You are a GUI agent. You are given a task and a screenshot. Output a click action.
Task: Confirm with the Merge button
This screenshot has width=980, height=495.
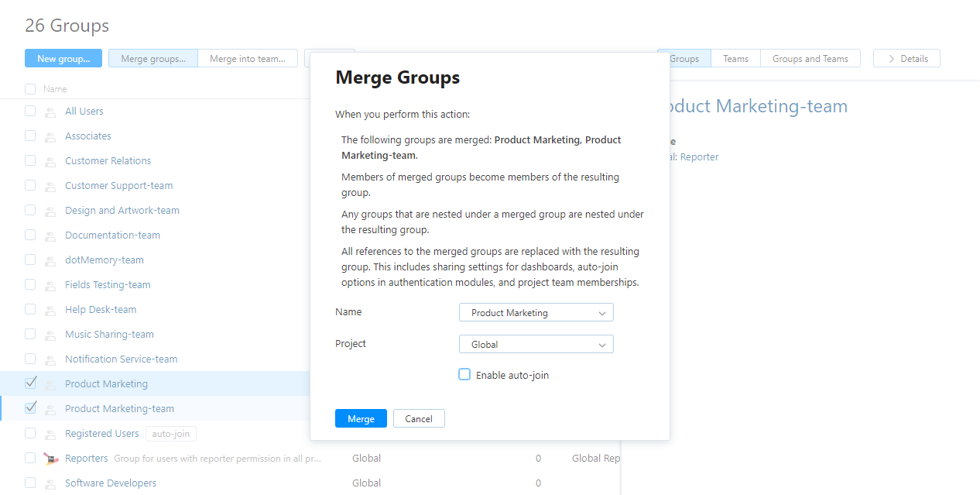pos(361,419)
